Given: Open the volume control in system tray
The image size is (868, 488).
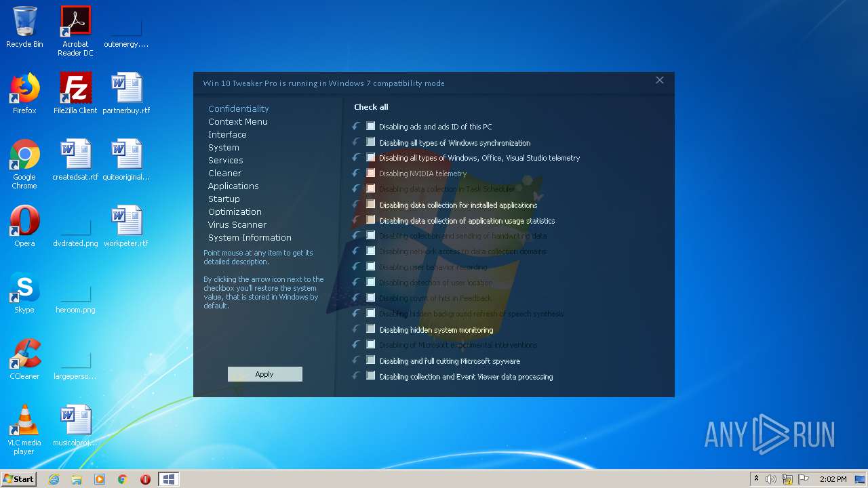Looking at the screenshot, I should coord(771,479).
